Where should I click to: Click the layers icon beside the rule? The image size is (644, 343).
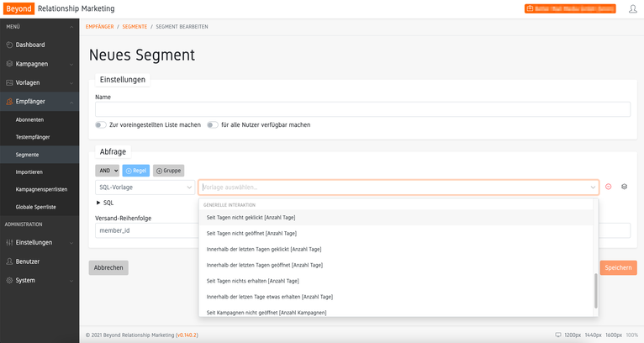coord(625,187)
